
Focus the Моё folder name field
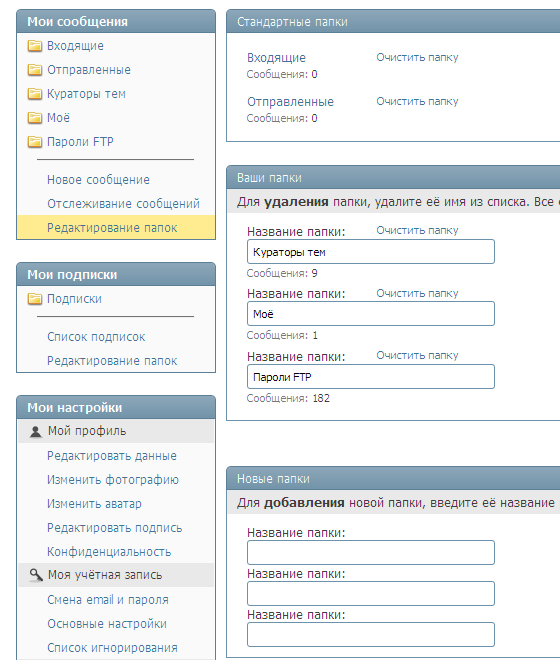pos(371,314)
